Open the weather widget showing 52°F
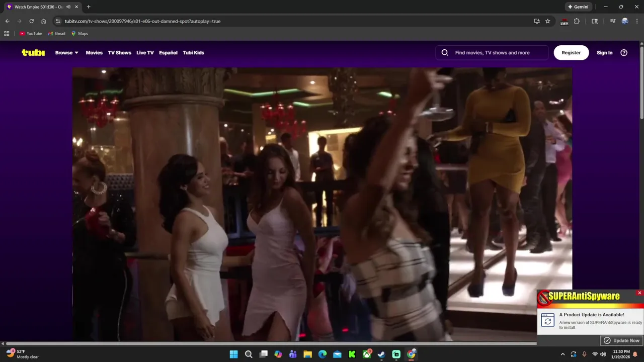Screen dimensions: 644x362 pyautogui.click(x=23, y=354)
